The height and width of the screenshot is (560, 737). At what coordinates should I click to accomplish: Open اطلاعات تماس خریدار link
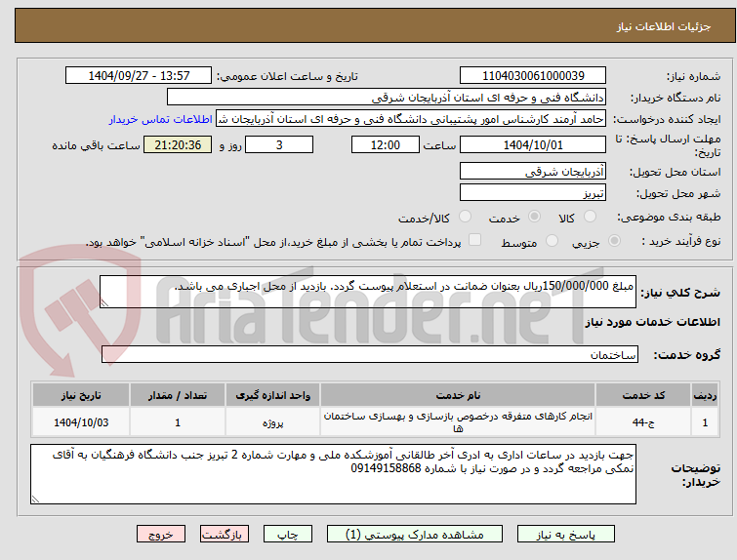coord(161,119)
